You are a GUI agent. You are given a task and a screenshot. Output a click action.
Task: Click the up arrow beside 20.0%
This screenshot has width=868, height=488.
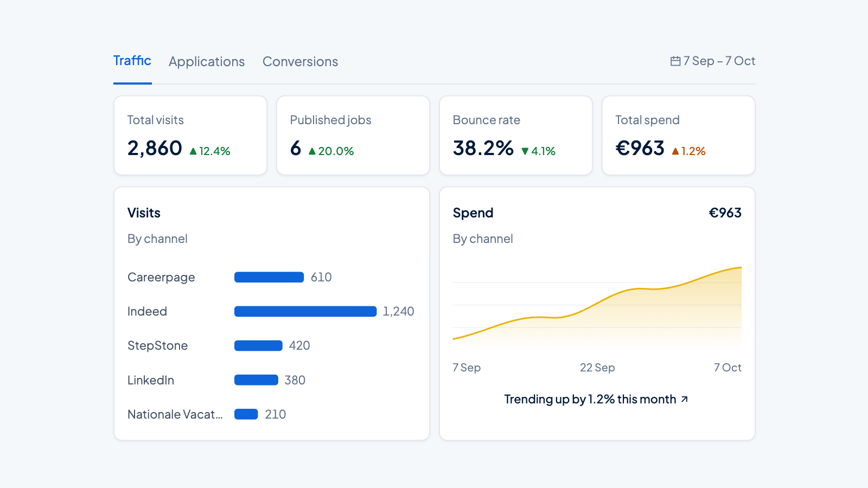click(x=312, y=151)
